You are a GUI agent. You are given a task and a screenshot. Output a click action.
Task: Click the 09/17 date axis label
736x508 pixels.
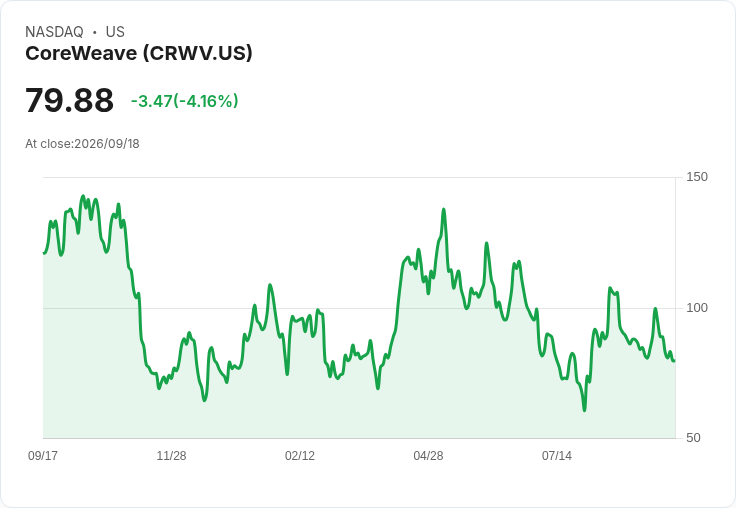click(x=43, y=455)
